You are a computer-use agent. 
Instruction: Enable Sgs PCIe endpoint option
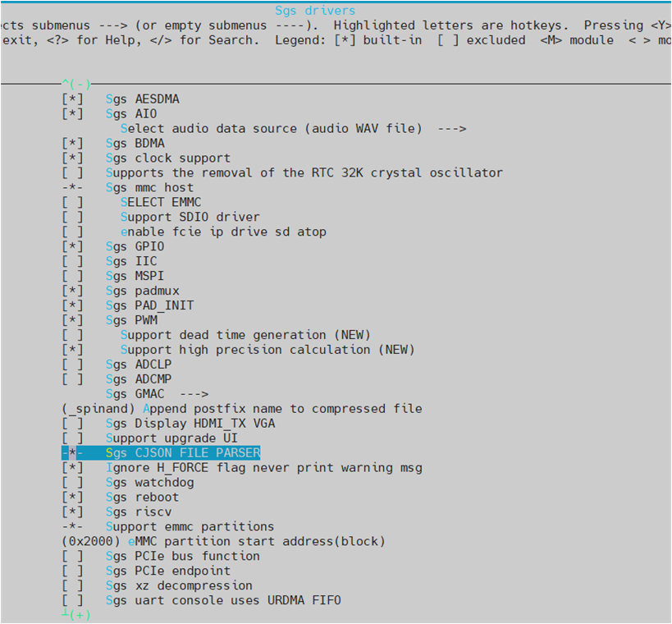pyautogui.click(x=72, y=571)
